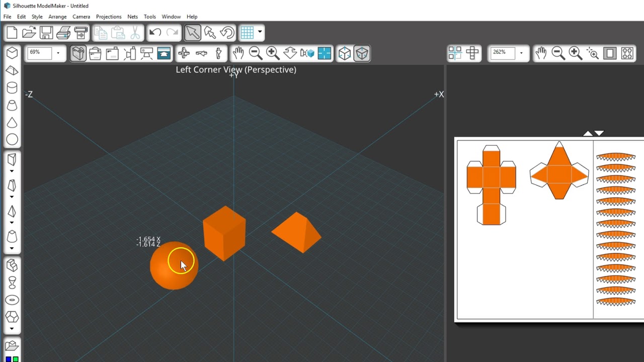
Task: Open the 262% net zoom dropdown
Action: click(522, 53)
